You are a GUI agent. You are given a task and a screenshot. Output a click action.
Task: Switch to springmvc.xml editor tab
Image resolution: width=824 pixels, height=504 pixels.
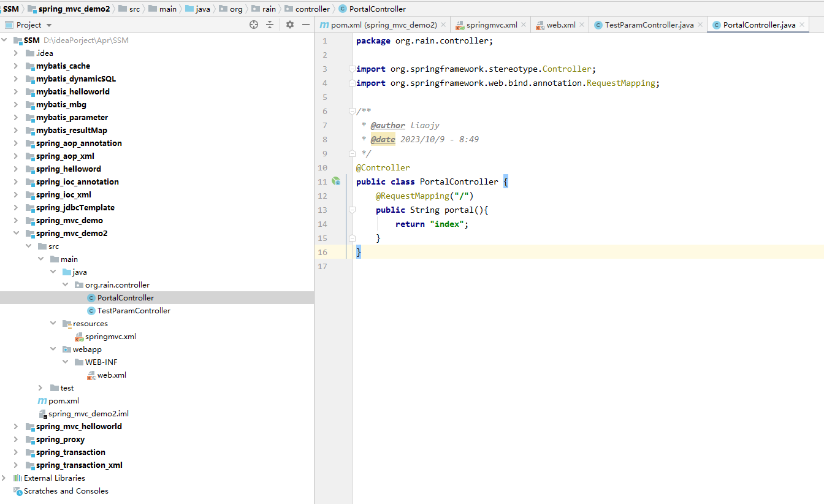pos(491,25)
